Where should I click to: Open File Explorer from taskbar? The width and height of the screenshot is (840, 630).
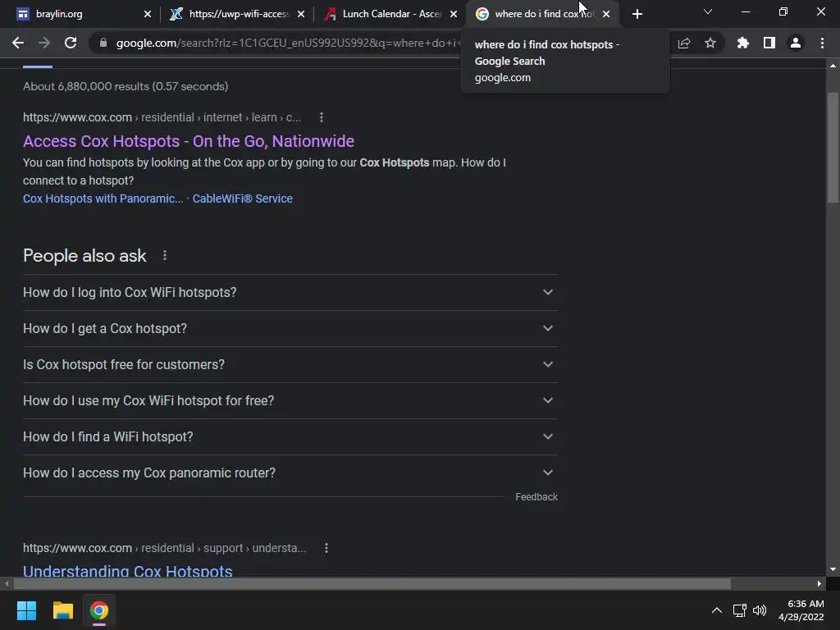click(62, 610)
